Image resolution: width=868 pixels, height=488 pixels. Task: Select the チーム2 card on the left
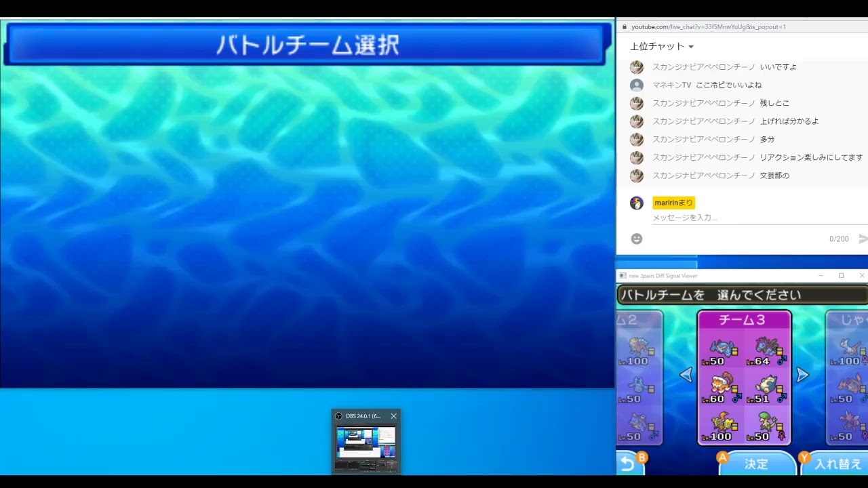(x=639, y=378)
